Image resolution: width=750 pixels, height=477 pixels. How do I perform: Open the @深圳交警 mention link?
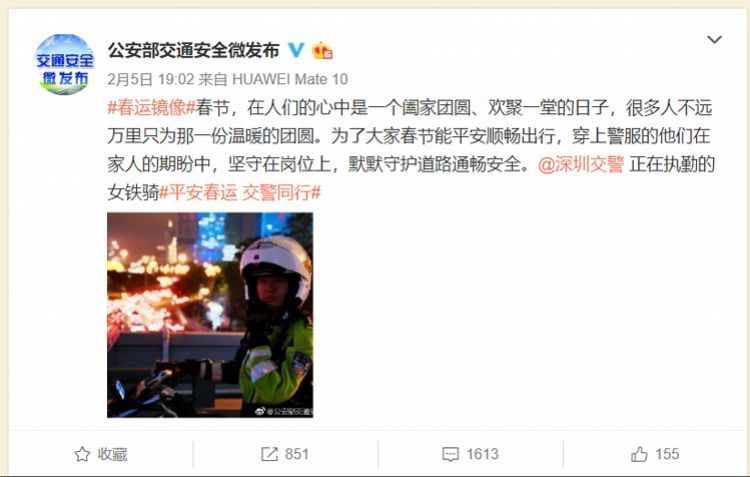click(x=581, y=165)
